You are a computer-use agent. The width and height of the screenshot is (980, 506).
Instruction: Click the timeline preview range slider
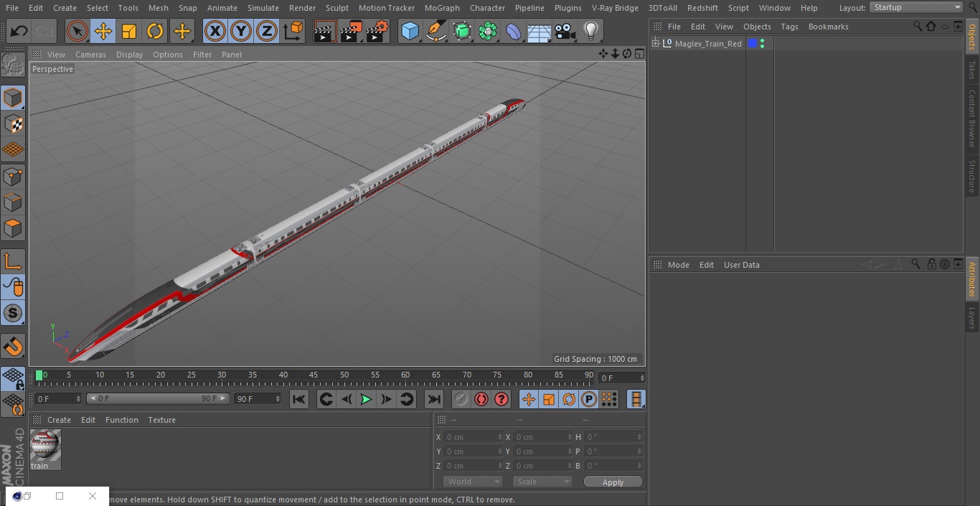point(158,398)
